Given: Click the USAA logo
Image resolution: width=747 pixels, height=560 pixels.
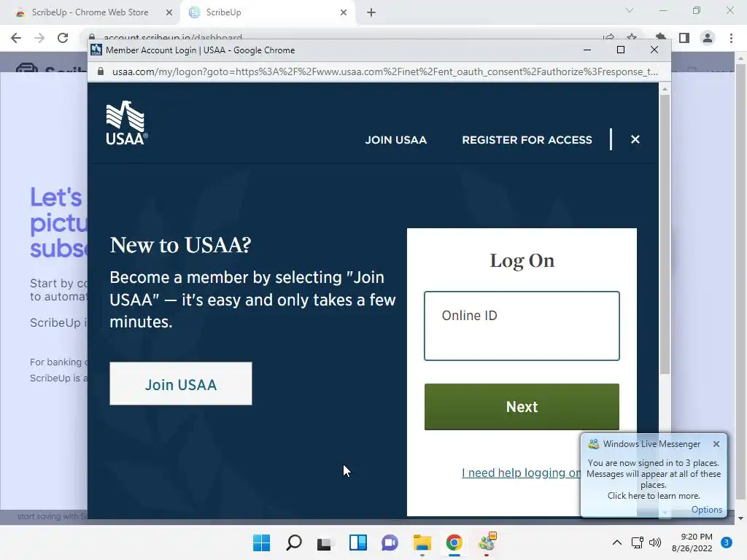Looking at the screenshot, I should click(127, 122).
